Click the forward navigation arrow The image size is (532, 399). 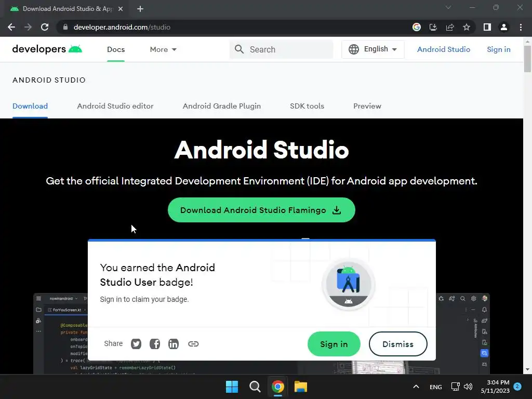(x=28, y=27)
